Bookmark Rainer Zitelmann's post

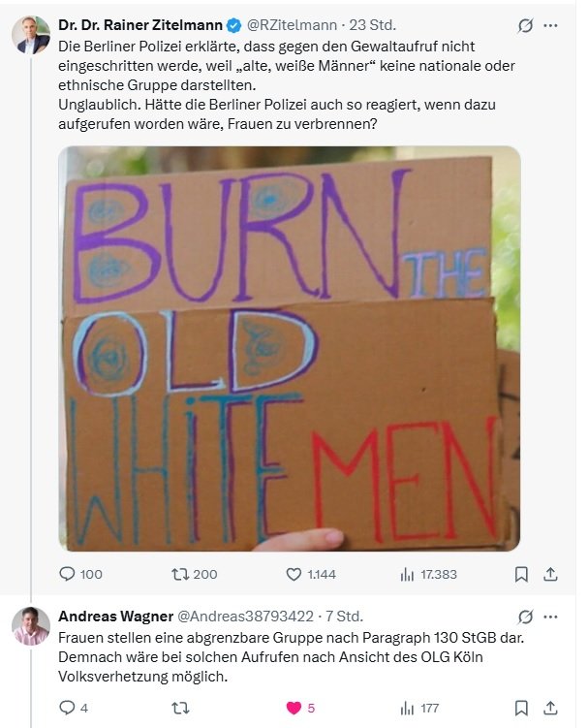[521, 574]
